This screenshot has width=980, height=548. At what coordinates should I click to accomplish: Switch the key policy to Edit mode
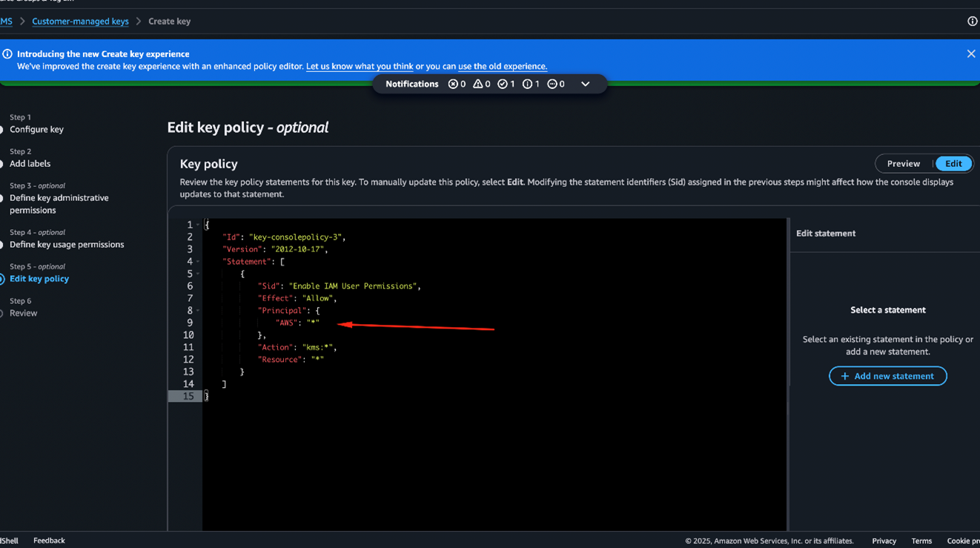953,164
